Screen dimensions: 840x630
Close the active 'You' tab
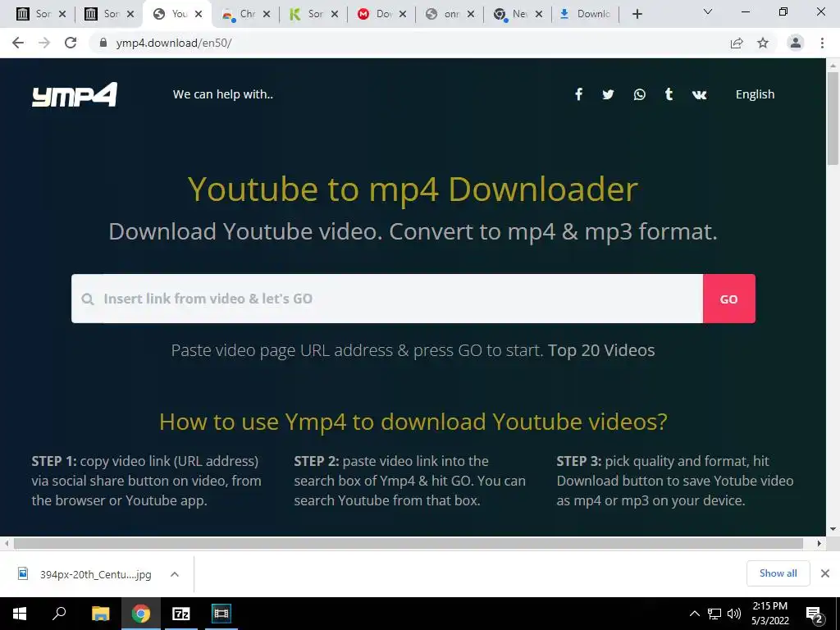tap(199, 14)
